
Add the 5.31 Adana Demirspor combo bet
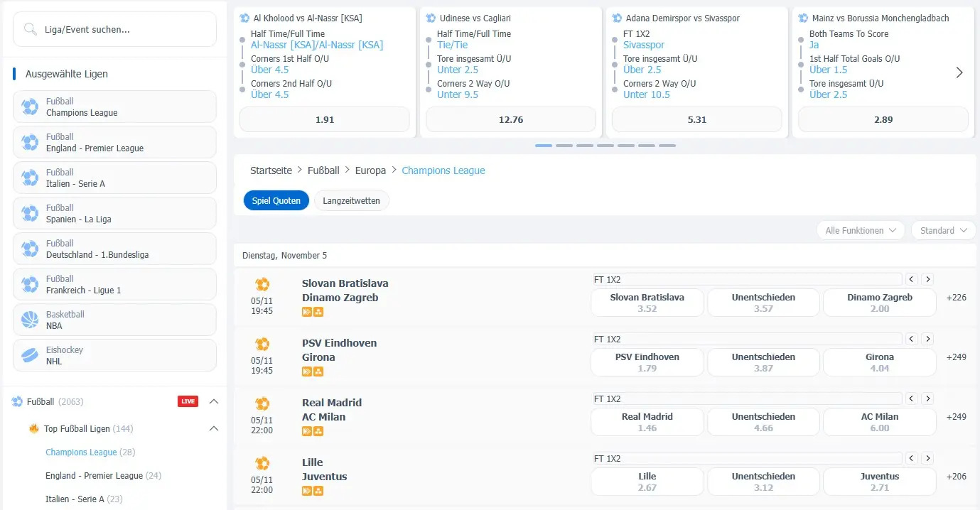pos(697,119)
